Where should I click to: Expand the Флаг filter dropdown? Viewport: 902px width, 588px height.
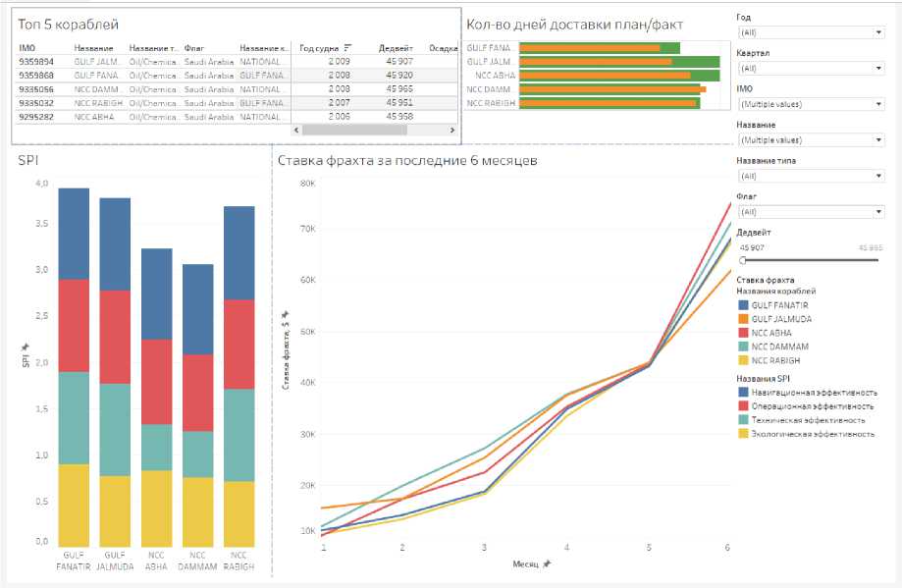[x=811, y=212]
